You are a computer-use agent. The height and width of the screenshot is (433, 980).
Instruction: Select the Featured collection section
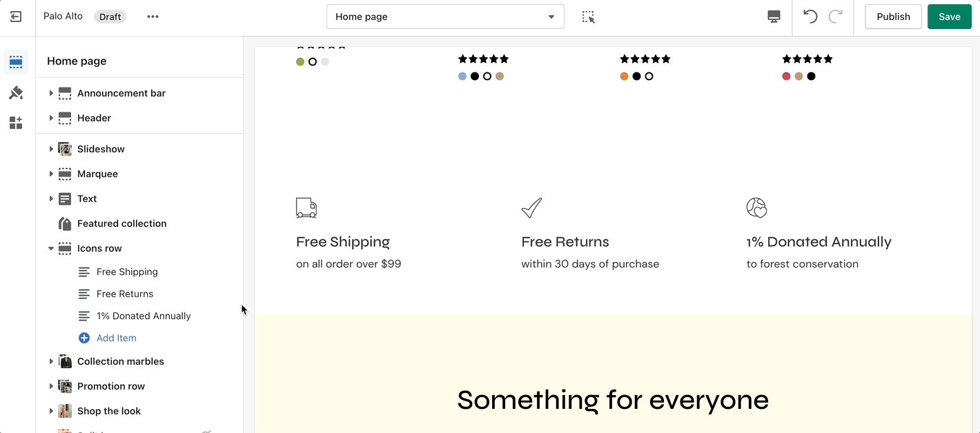tap(121, 223)
